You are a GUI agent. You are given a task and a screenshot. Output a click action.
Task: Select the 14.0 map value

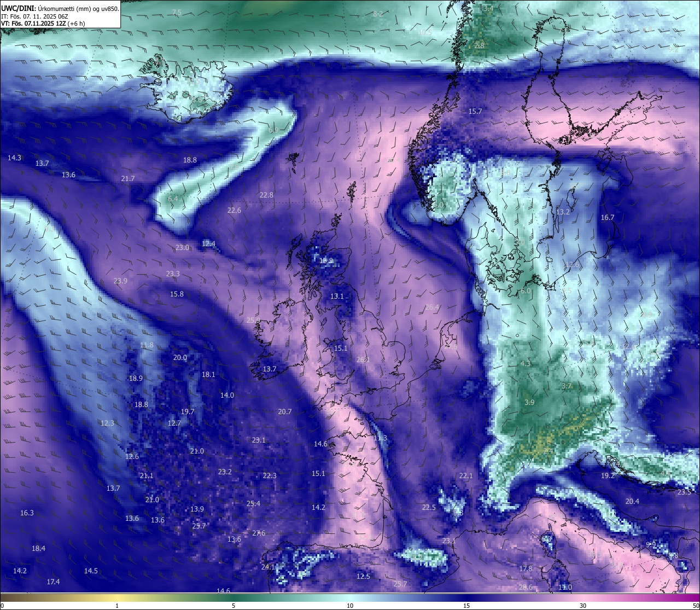pyautogui.click(x=227, y=395)
